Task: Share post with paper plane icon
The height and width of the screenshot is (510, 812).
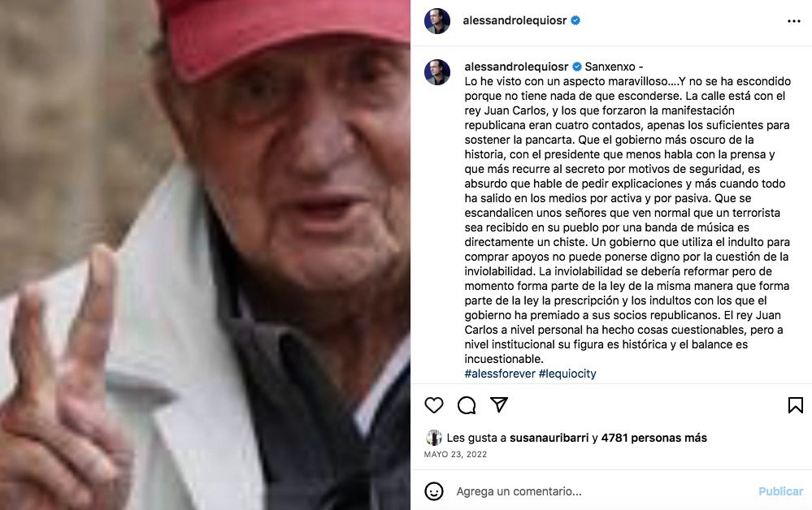Action: coord(499,404)
